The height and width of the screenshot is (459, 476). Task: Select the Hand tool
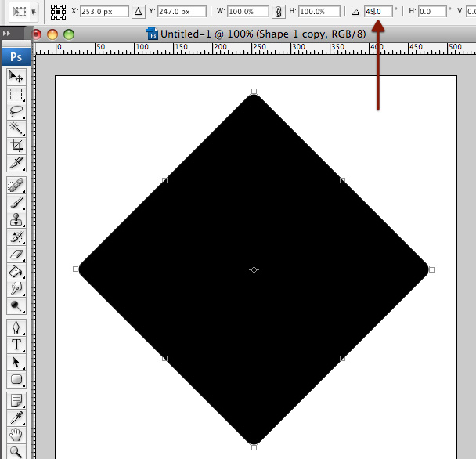16,436
